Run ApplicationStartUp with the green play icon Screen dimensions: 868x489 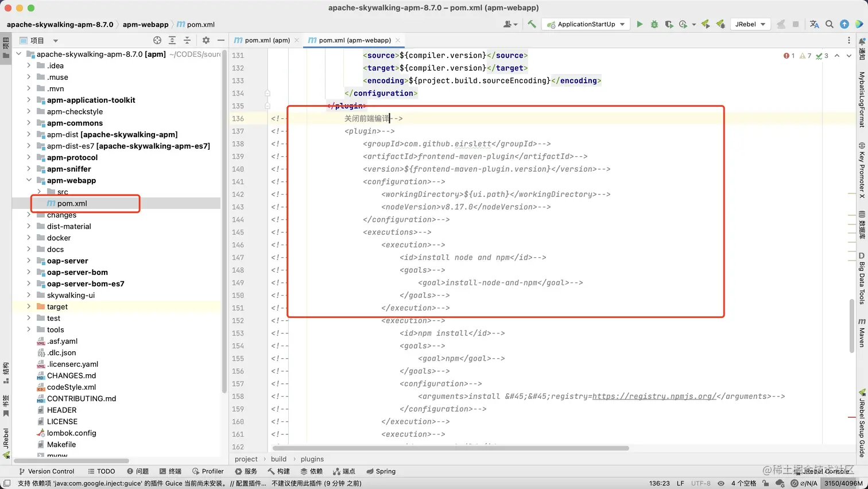[640, 24]
